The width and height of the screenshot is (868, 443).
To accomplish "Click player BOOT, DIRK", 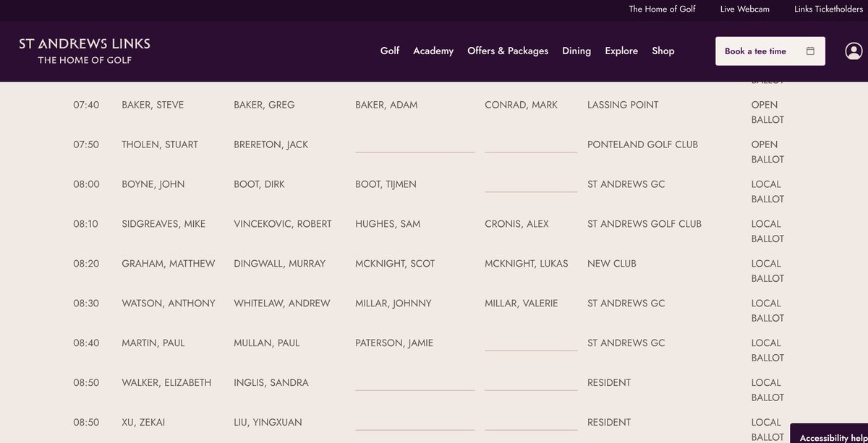I will click(x=259, y=184).
